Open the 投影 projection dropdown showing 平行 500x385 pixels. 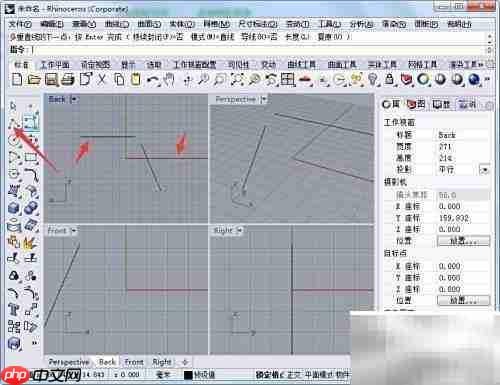484,170
